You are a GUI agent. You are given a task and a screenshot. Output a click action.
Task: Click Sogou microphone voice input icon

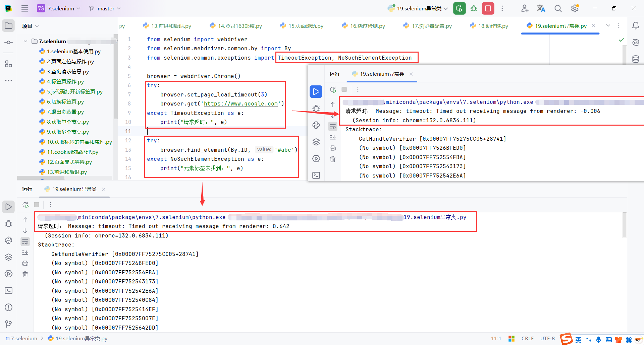598,340
